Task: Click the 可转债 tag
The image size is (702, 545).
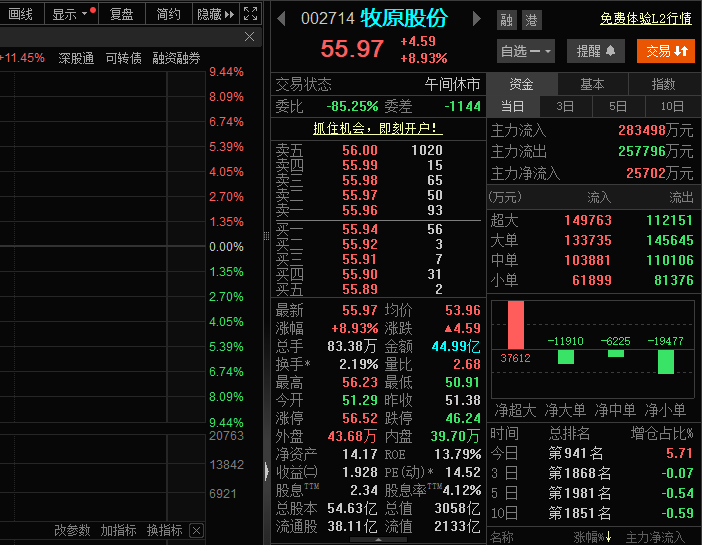Action: pos(124,58)
